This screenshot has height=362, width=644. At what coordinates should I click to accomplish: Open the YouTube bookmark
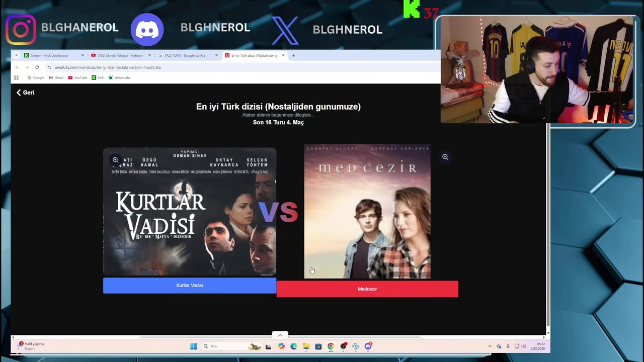coord(77,77)
